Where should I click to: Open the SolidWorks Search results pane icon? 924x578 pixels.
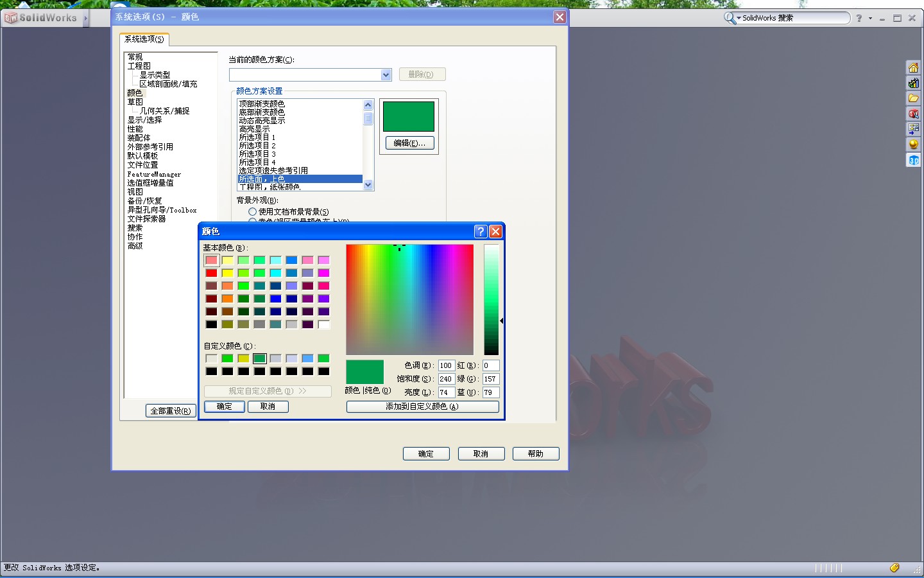click(x=913, y=114)
